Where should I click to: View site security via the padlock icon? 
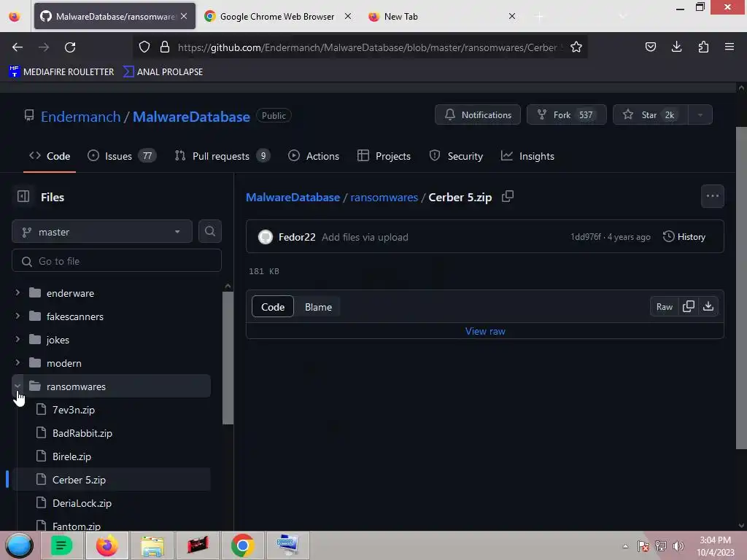coord(165,47)
